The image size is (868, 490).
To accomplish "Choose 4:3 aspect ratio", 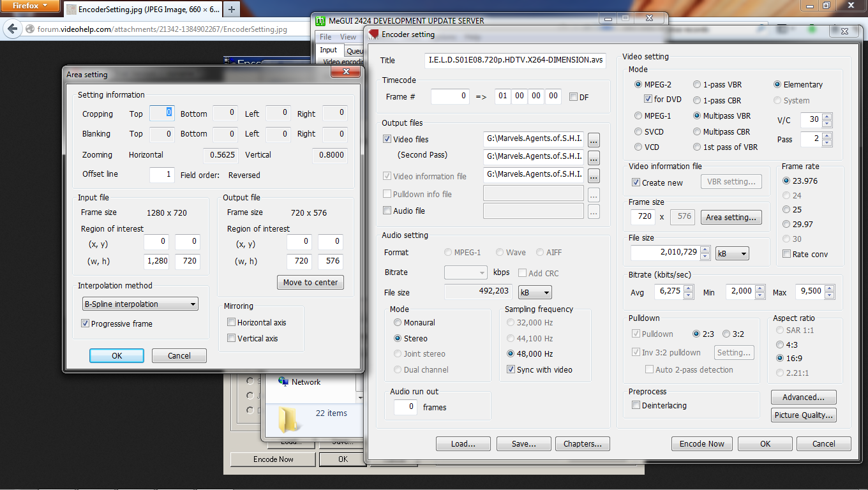I will pos(781,345).
